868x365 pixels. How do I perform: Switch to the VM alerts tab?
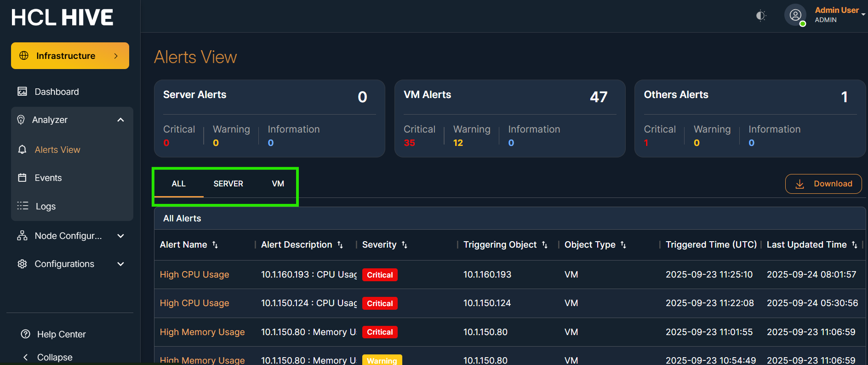[x=278, y=184]
